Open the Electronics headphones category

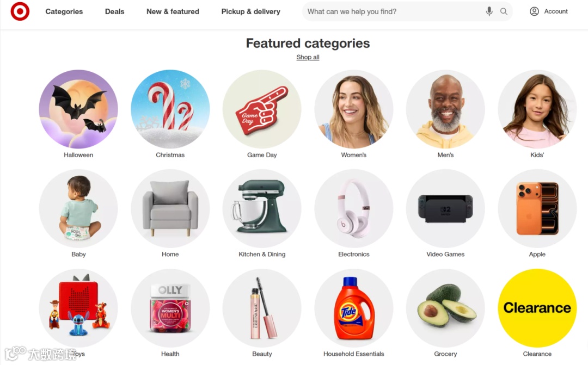[354, 208]
